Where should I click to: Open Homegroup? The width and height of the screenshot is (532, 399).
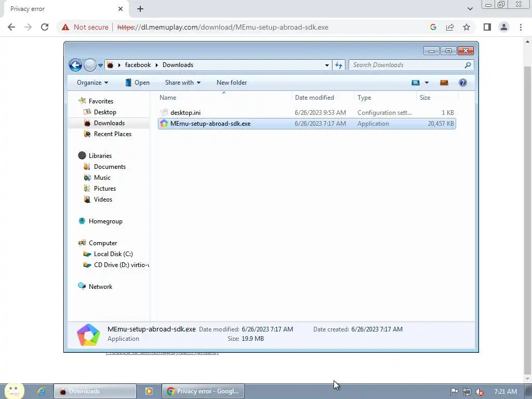click(105, 221)
